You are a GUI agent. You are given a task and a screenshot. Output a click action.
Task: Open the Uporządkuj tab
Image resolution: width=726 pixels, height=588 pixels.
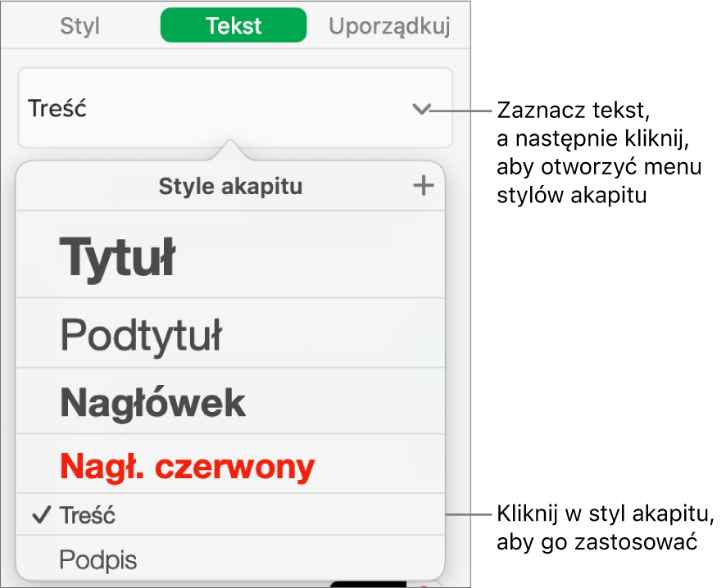click(389, 26)
